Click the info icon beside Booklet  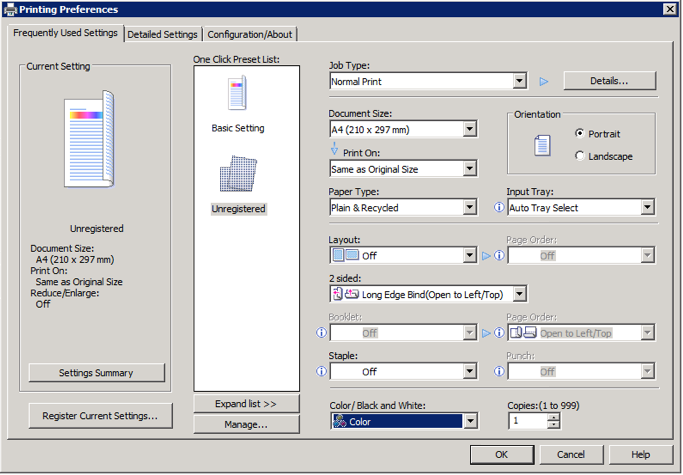[321, 333]
